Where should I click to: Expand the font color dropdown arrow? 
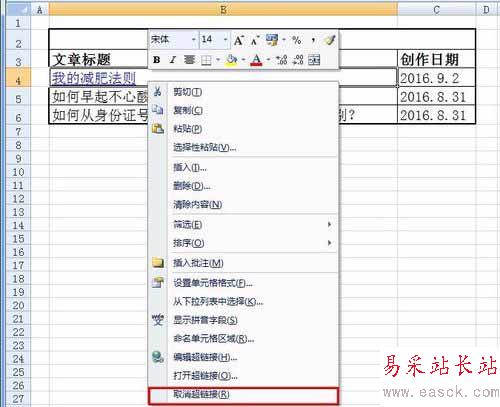click(268, 60)
